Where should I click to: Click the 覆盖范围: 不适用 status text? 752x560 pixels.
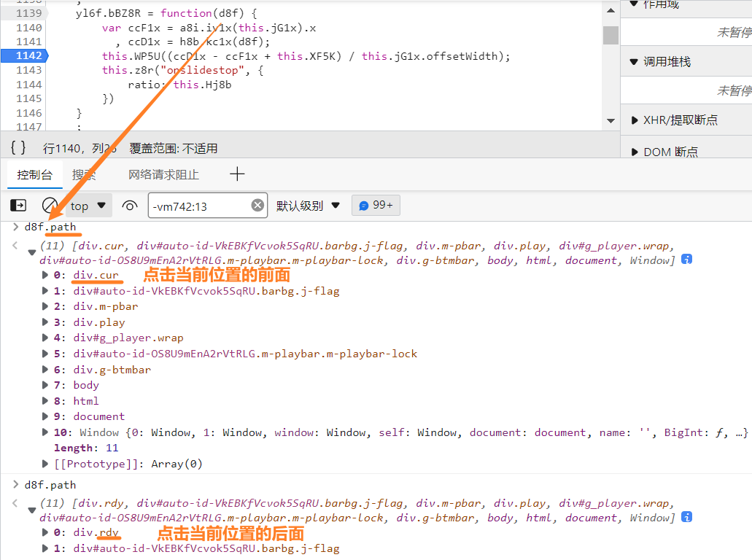coord(173,149)
